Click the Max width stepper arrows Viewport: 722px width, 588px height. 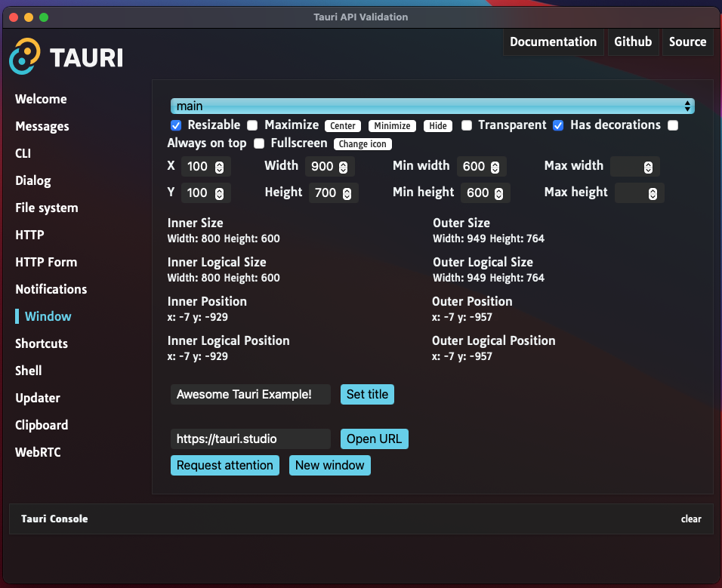click(x=648, y=167)
